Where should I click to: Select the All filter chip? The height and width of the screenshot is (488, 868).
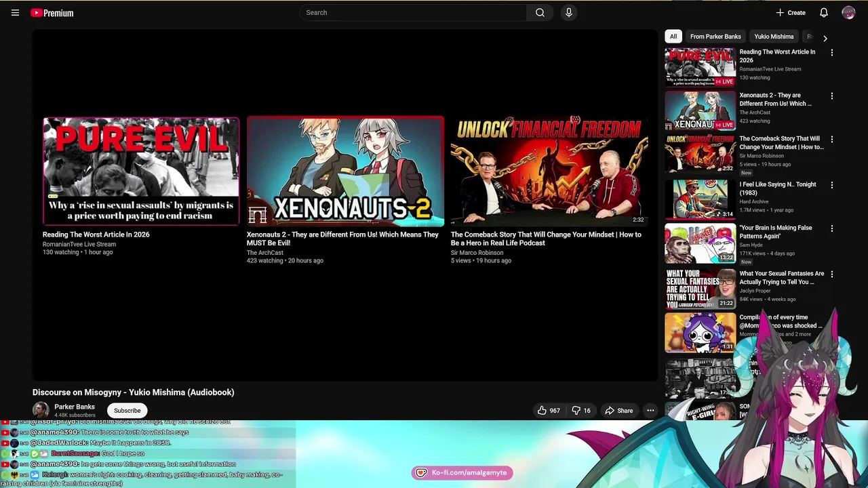(673, 37)
